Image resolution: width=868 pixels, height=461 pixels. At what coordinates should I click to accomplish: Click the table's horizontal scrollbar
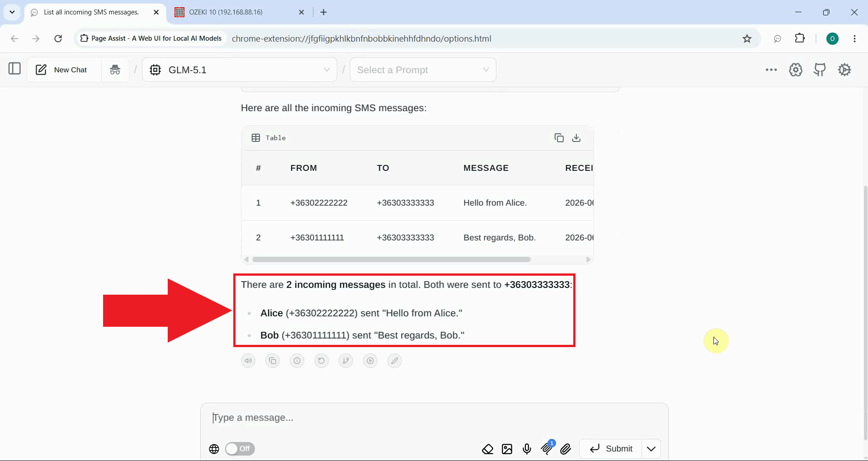pyautogui.click(x=392, y=259)
